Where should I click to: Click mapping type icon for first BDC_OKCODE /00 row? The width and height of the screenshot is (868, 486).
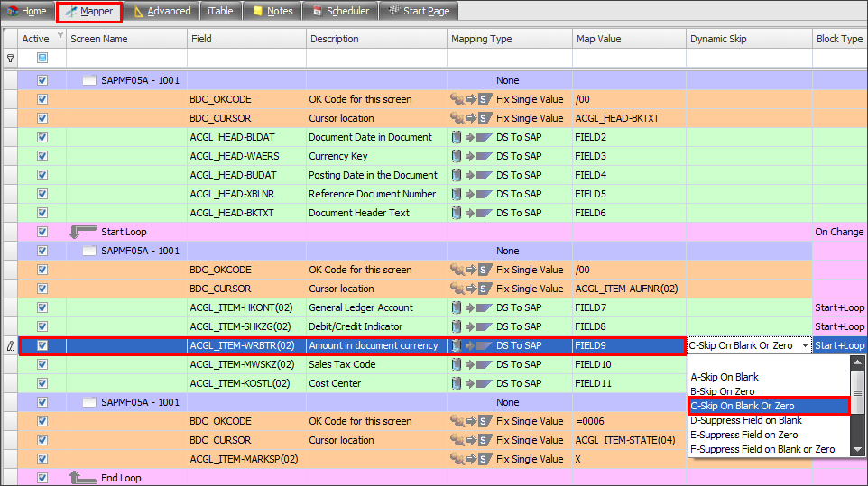tap(471, 99)
